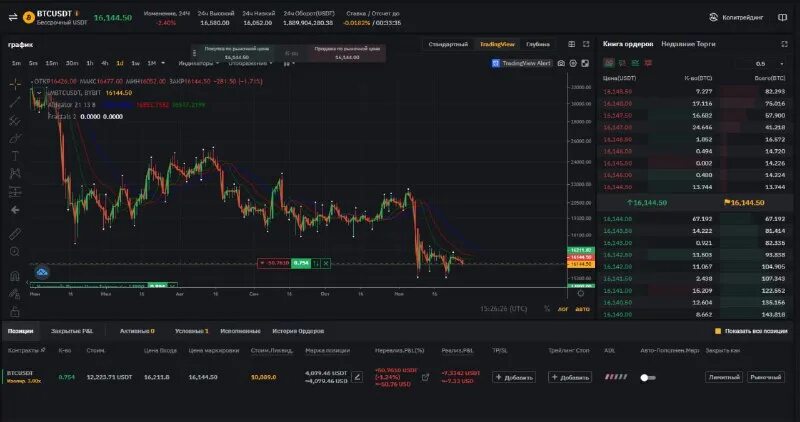Open the История Ордеров tab
The height and width of the screenshot is (422, 800).
click(298, 331)
